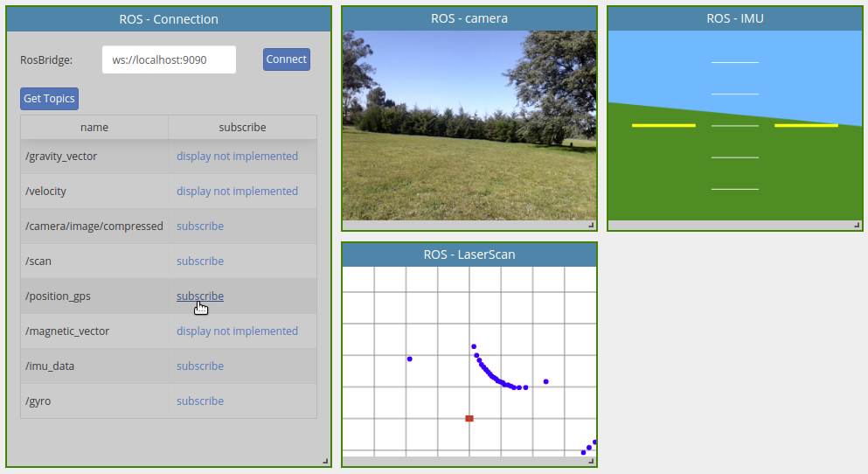Click the ROS - Connection panel resize handle
The image size is (868, 474).
coord(325,461)
